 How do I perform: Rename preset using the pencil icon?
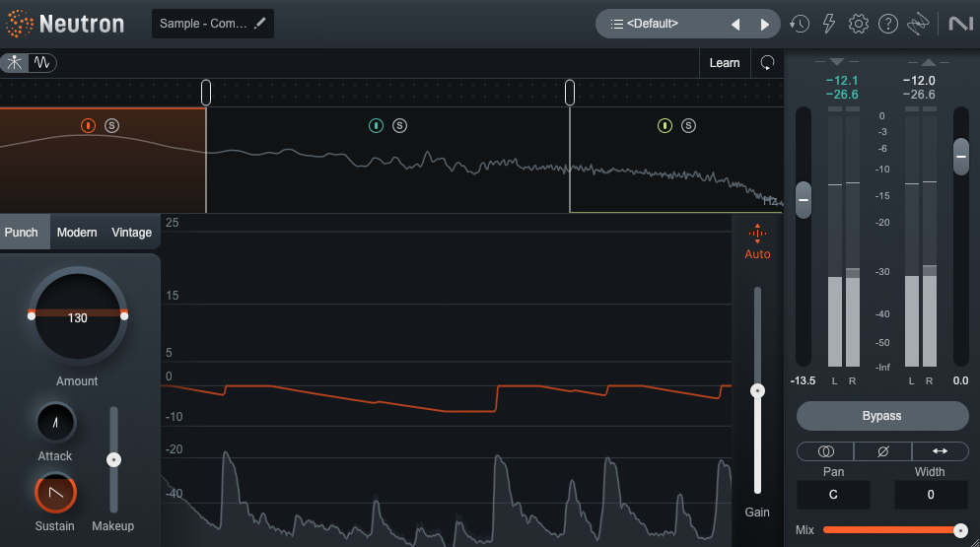point(260,23)
